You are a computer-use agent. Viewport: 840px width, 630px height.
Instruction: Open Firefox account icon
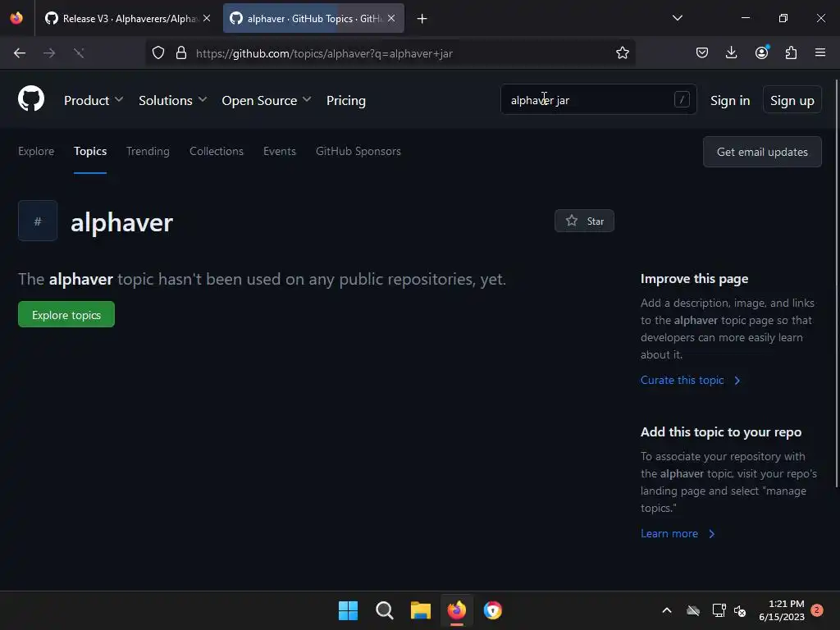[x=761, y=52]
